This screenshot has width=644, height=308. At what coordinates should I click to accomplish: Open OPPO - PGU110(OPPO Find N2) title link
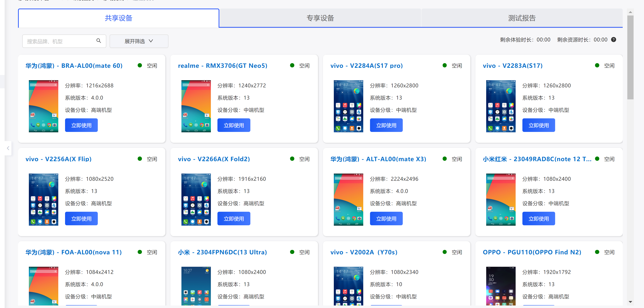point(532,252)
